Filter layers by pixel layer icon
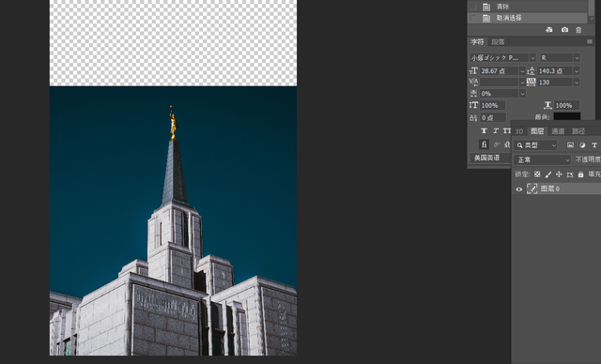This screenshot has height=364, width=601. click(x=570, y=145)
